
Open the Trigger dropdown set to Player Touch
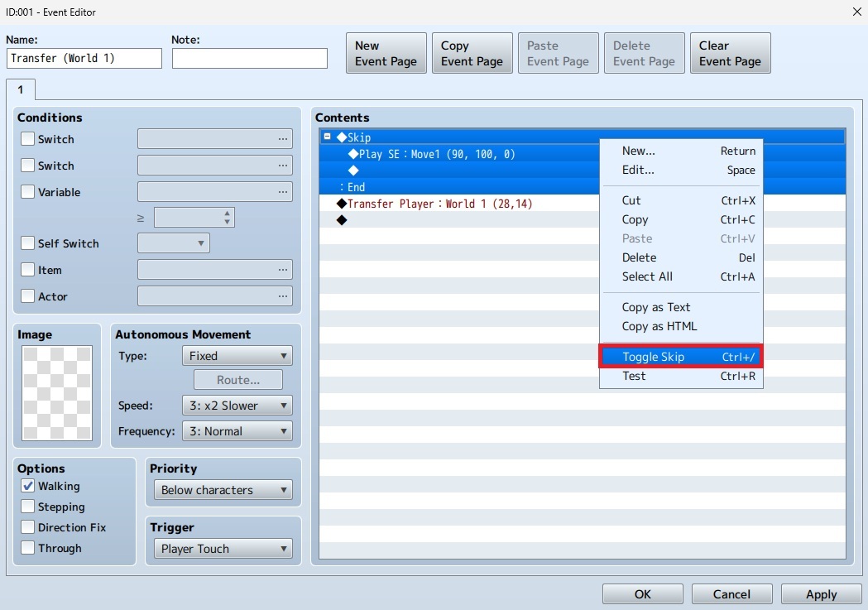point(223,549)
